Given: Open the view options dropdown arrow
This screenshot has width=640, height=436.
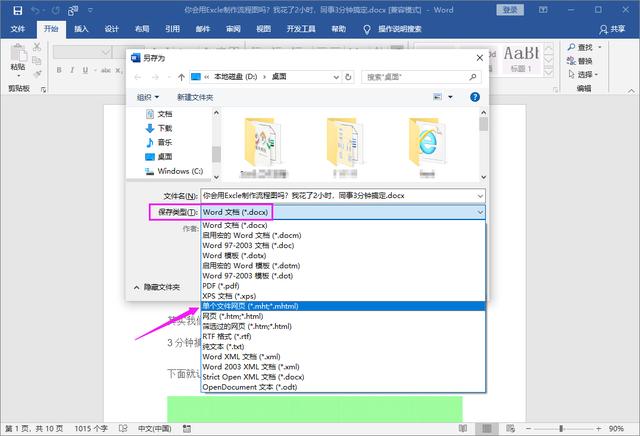Looking at the screenshot, I should tap(451, 97).
